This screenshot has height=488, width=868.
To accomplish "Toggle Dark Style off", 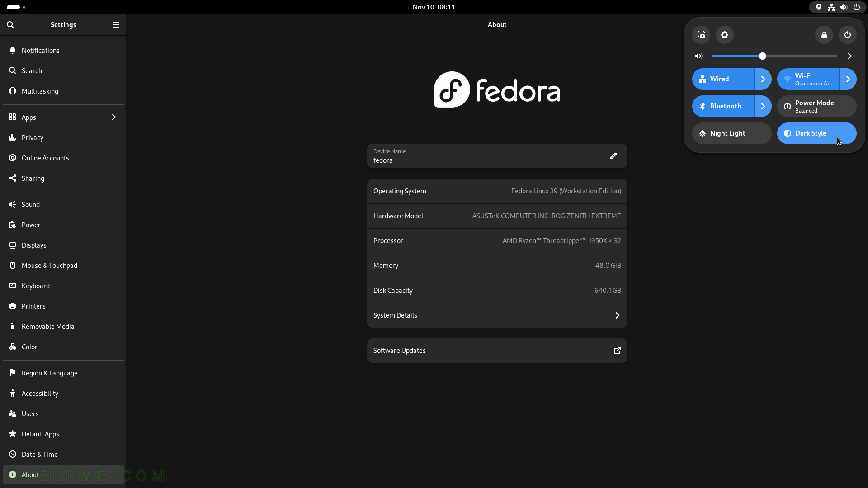I will pyautogui.click(x=817, y=133).
